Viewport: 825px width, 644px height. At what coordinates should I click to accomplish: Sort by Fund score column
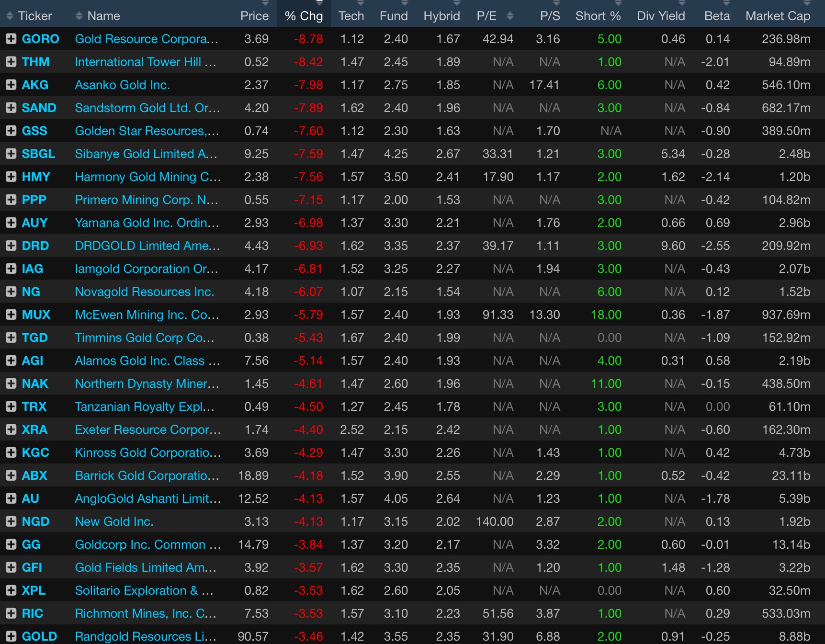pos(394,16)
